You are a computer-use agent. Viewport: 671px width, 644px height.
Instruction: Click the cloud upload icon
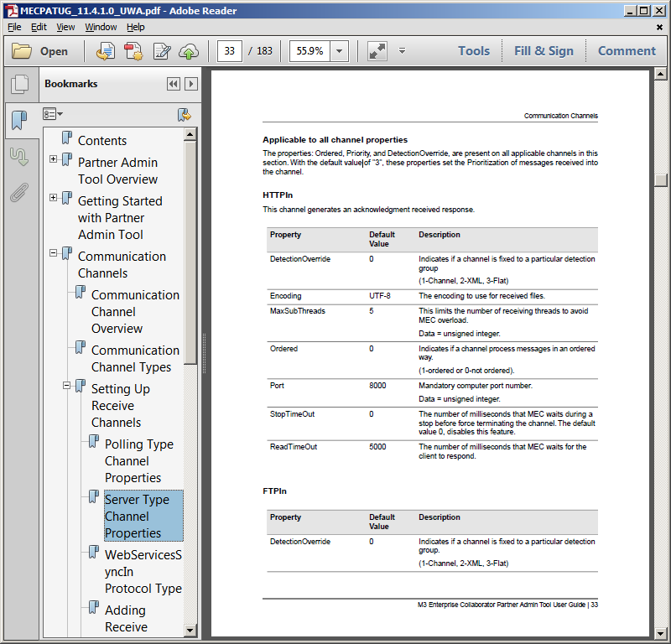tap(189, 51)
